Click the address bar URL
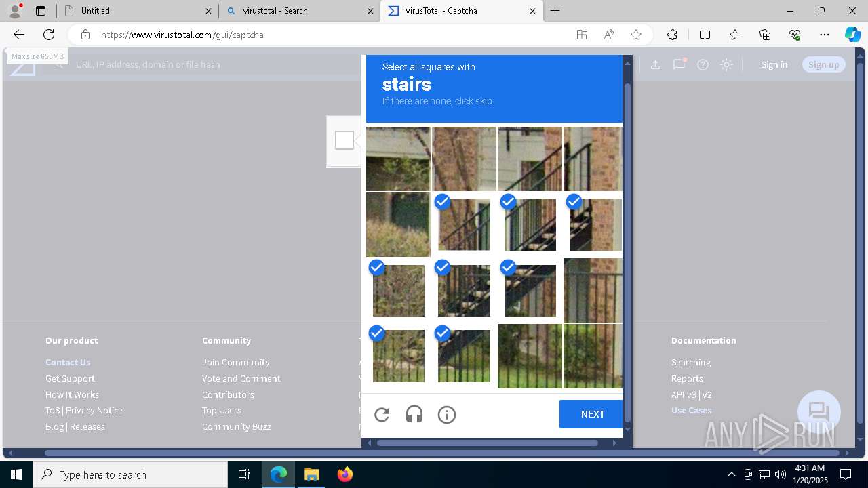 pyautogui.click(x=182, y=35)
